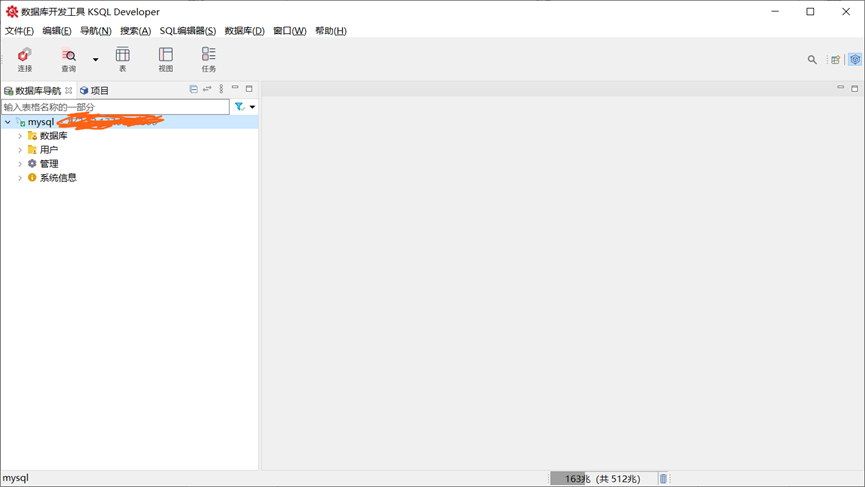This screenshot has width=865, height=487.
Task: Run garbage collector trash icon
Action: 663,479
